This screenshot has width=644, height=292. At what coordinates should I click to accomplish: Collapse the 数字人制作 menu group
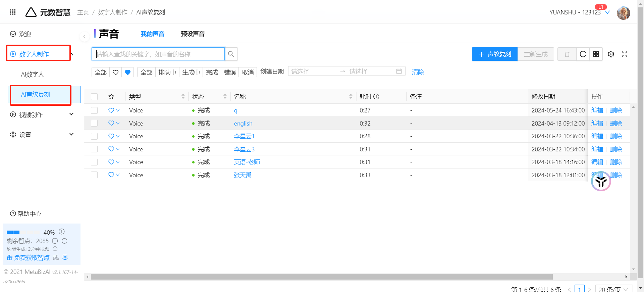72,54
